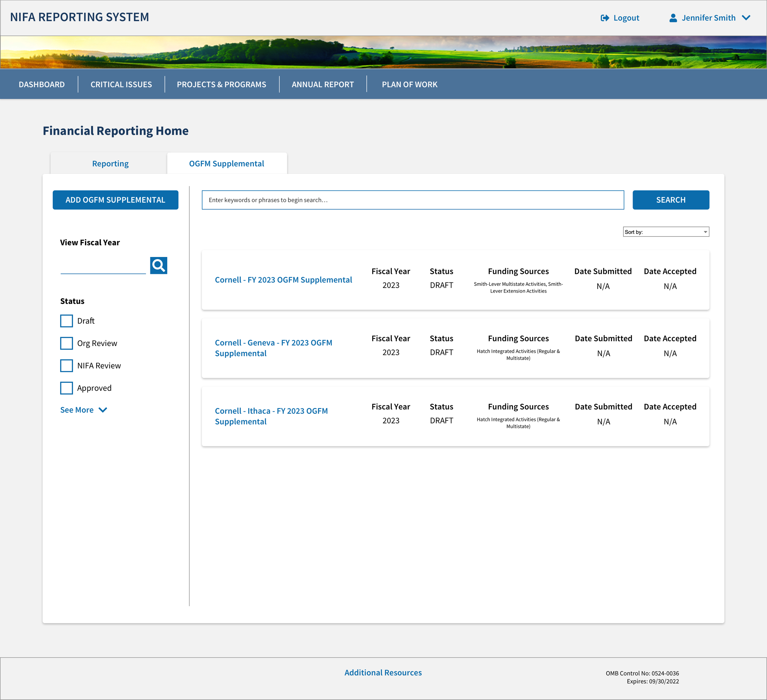Check the Draft status checkbox

coord(67,321)
